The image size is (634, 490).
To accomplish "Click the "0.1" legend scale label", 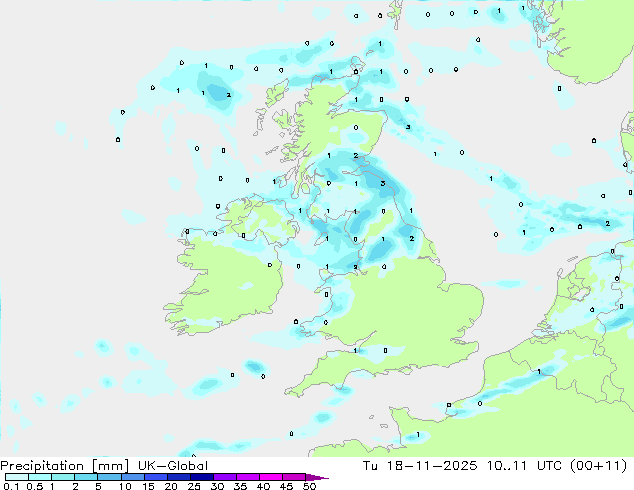I will pos(11,486).
